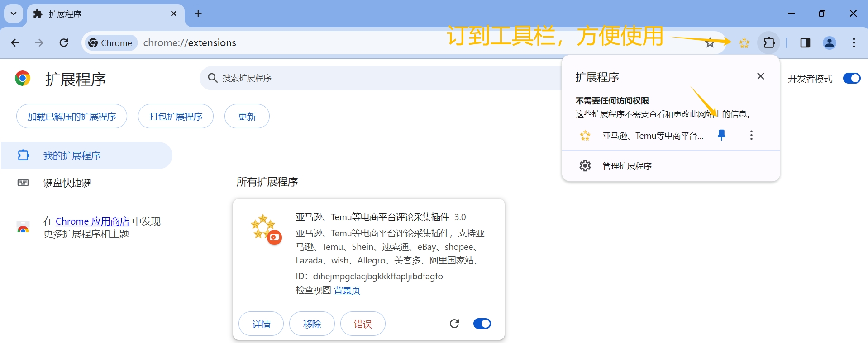This screenshot has height=343, width=868.
Task: Open the pinned review collector extension icon in toolbar
Action: coord(744,43)
